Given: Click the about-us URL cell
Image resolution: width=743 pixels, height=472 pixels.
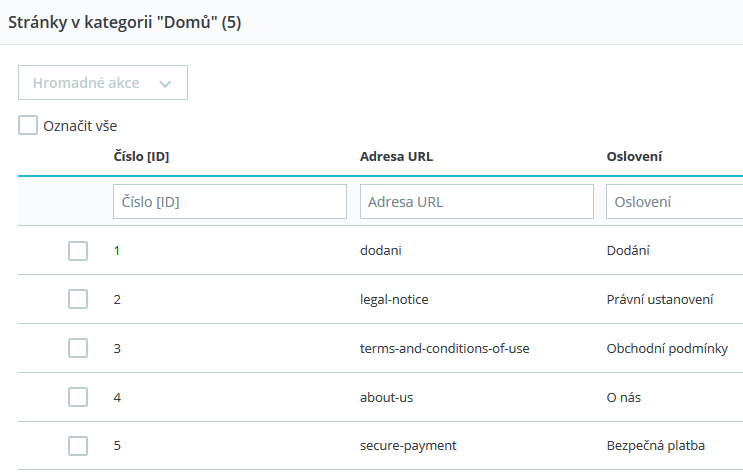Looking at the screenshot, I should [x=386, y=397].
